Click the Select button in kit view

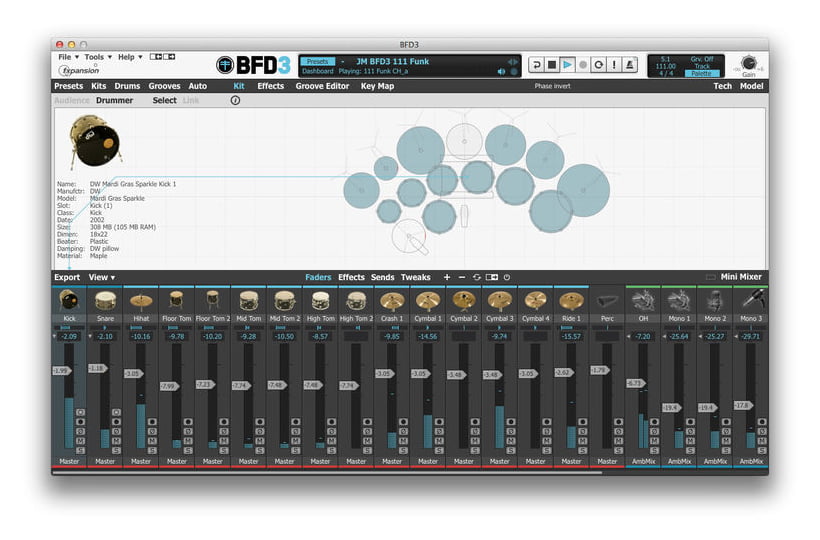(164, 100)
